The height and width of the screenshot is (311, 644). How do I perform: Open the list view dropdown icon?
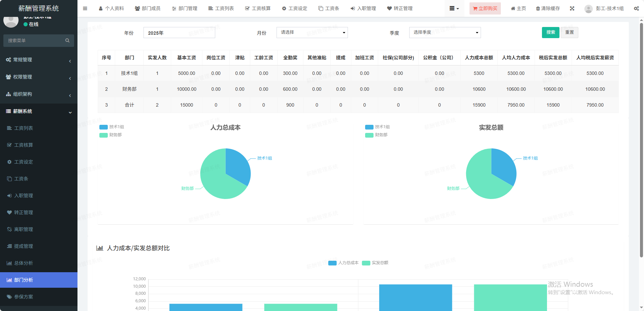(x=454, y=8)
